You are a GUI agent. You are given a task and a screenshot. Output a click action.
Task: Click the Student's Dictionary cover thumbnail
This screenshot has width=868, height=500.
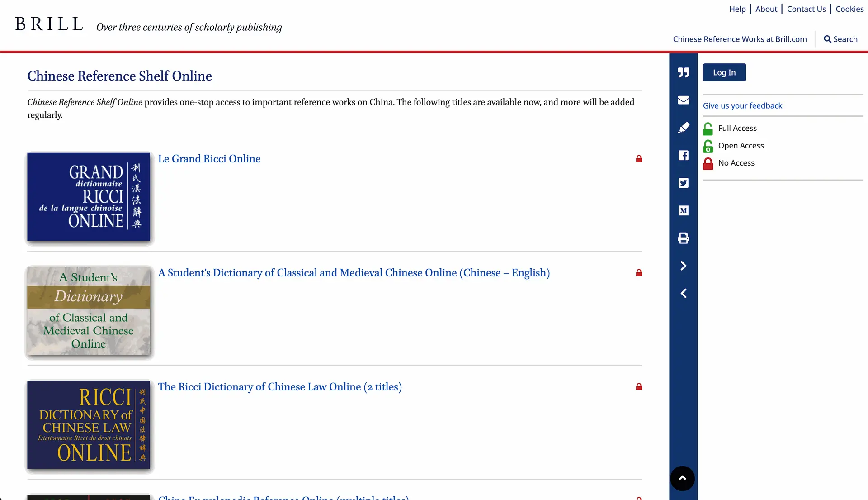[89, 311]
